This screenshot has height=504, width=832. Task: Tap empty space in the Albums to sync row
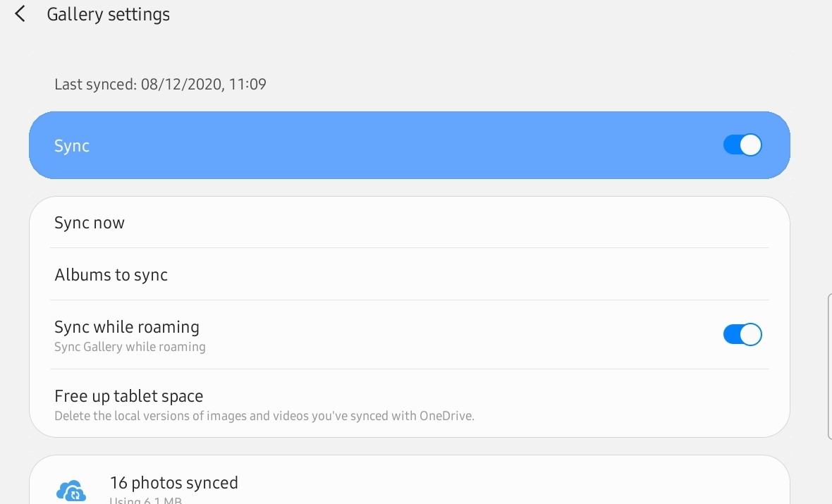(x=467, y=274)
